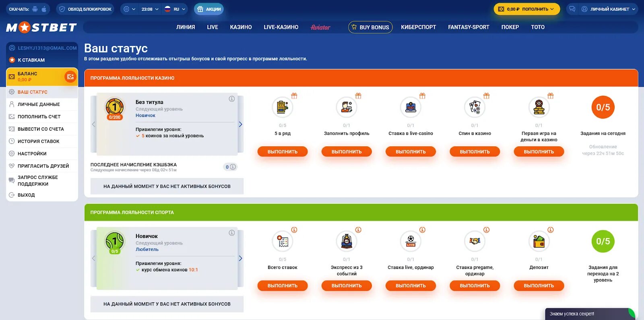The width and height of the screenshot is (644, 320).
Task: Click the cashback info counter icon
Action: 230,167
